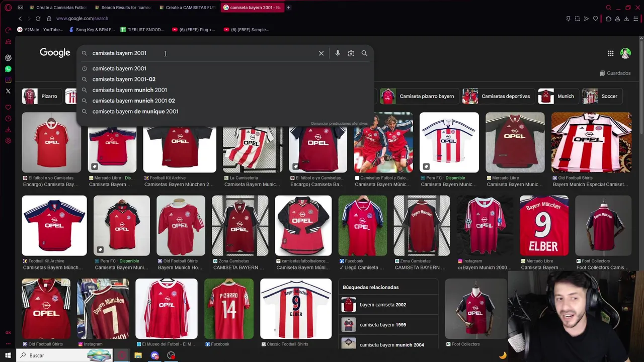
Task: Open related search 'camiseta bayern 1999'
Action: pyautogui.click(x=388, y=325)
